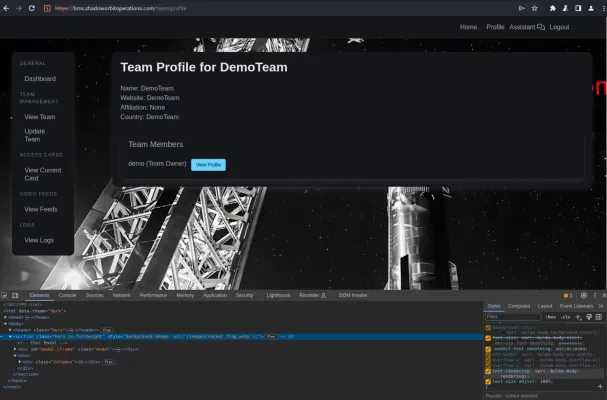Click the browser reload button
The width and height of the screenshot is (607, 400).
[x=33, y=8]
